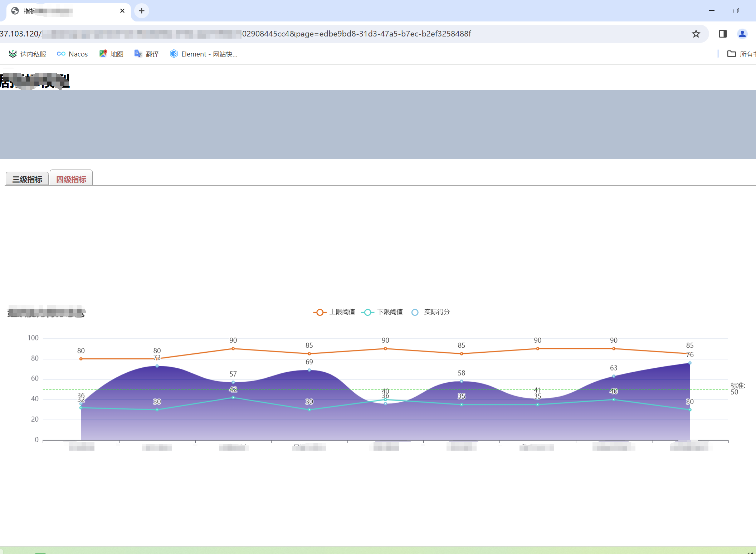This screenshot has width=756, height=554.
Task: Switch to the 四级指标 tab
Action: pos(71,179)
